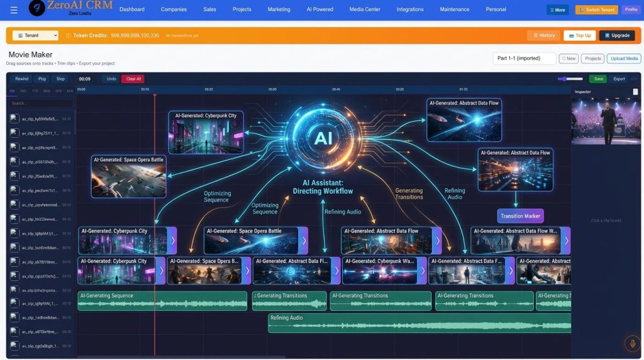Click arrow handle on first Cyberpunk City clip
644x360 pixels.
click(x=173, y=240)
